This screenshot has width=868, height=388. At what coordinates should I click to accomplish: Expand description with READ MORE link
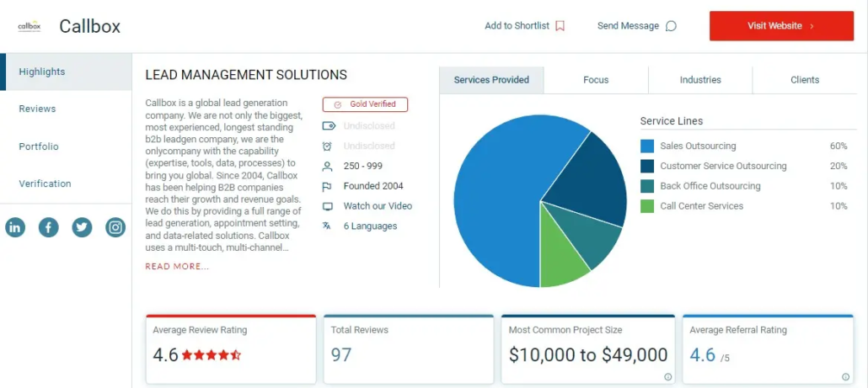click(x=177, y=267)
